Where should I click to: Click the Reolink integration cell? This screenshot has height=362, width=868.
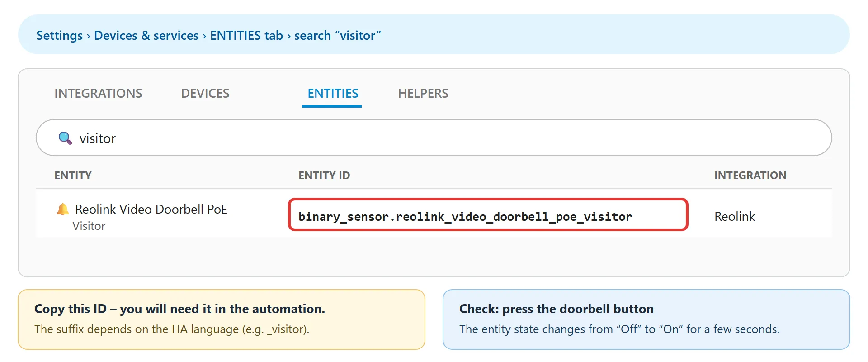735,216
